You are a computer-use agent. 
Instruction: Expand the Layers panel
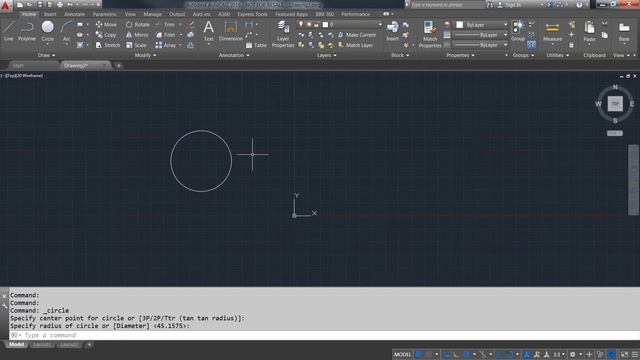point(327,55)
